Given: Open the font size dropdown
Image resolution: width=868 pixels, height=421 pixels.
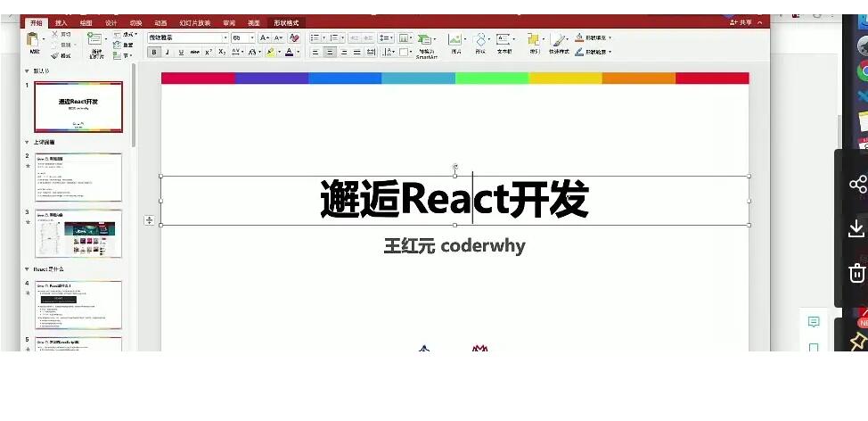Looking at the screenshot, I should coord(252,37).
